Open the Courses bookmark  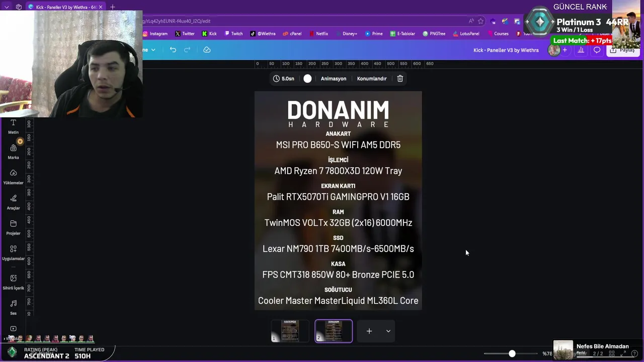click(x=498, y=34)
